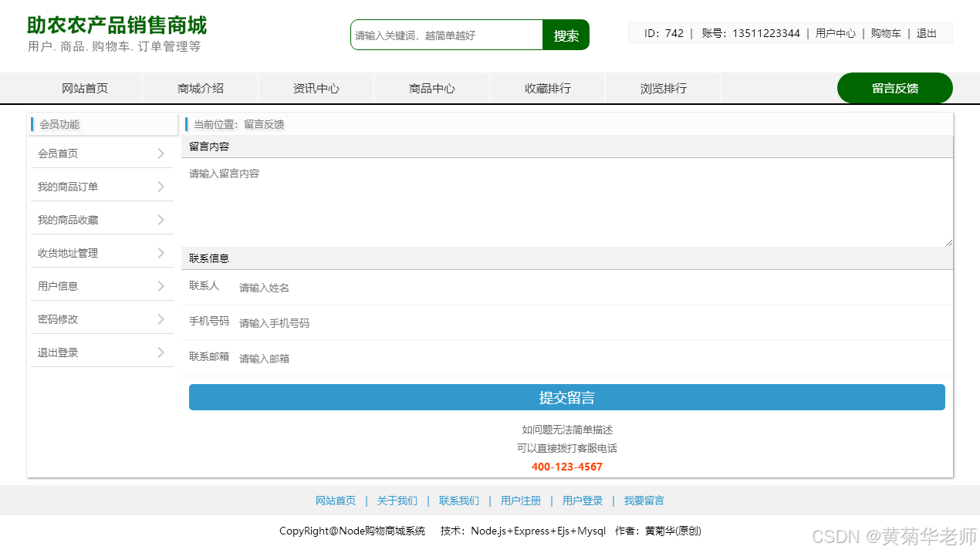The width and height of the screenshot is (980, 553).
Task: Open 网站首页 in the navigation bar
Action: coord(85,89)
